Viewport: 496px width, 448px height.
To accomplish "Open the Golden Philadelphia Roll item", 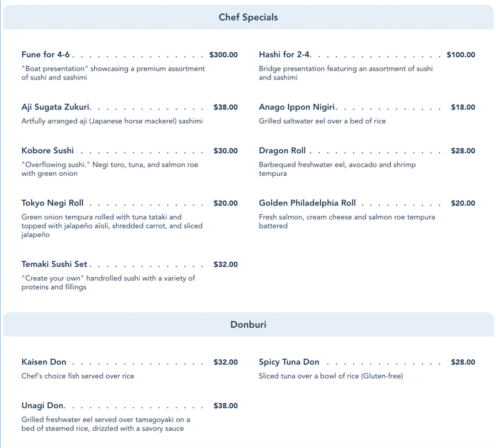I will point(308,203).
